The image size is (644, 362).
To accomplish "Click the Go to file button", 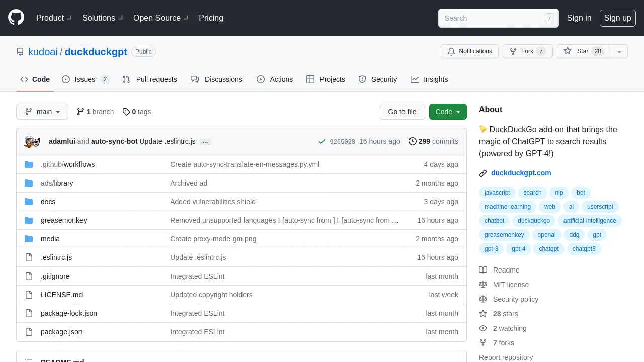I will click(x=402, y=112).
